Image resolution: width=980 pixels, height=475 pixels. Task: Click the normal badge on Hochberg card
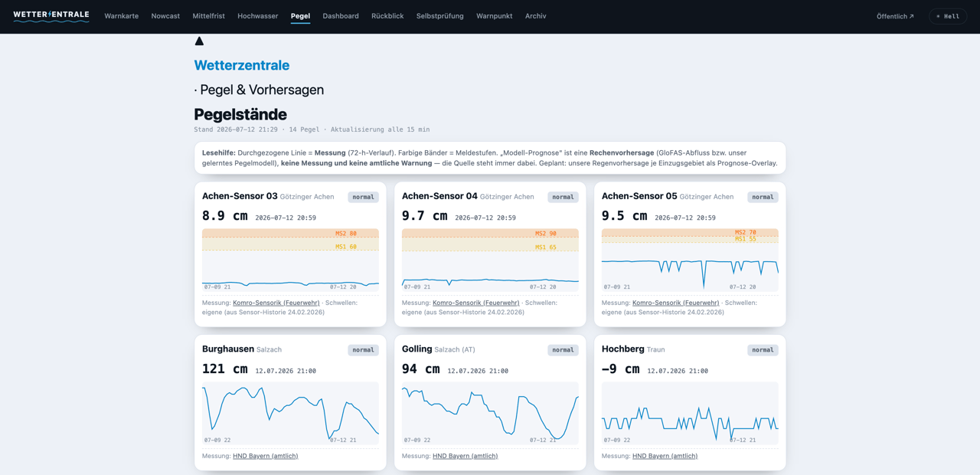click(x=763, y=350)
